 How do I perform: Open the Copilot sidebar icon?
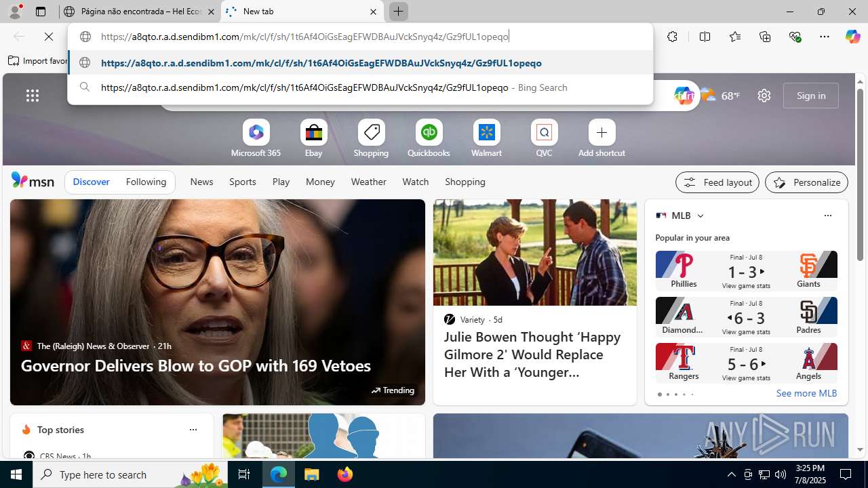tap(852, 37)
